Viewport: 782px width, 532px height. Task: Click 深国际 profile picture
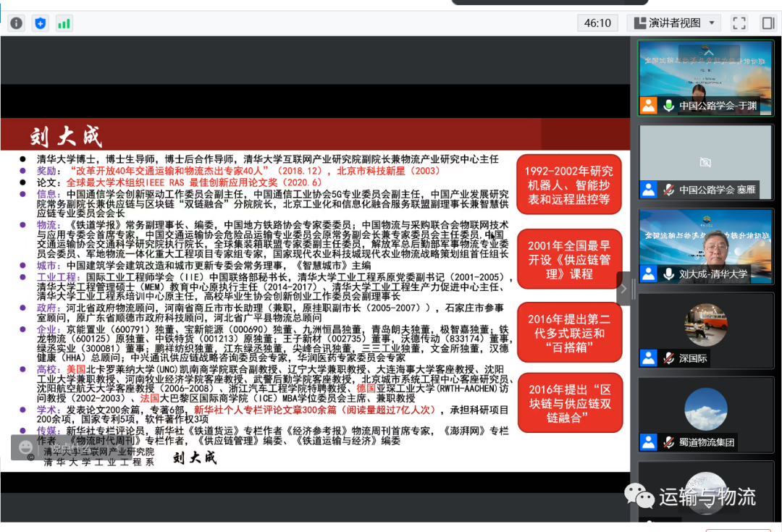pos(706,325)
